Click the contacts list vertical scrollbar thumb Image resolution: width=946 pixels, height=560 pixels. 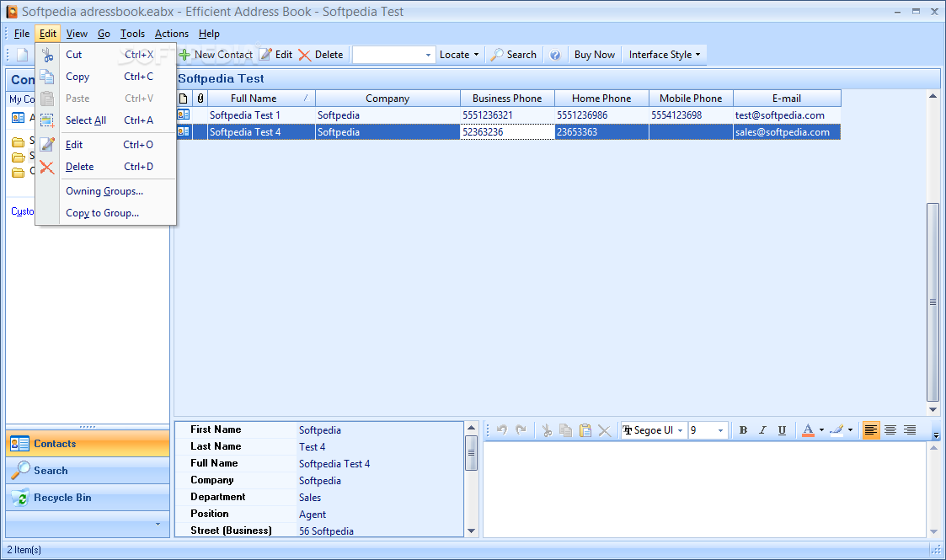click(x=933, y=301)
